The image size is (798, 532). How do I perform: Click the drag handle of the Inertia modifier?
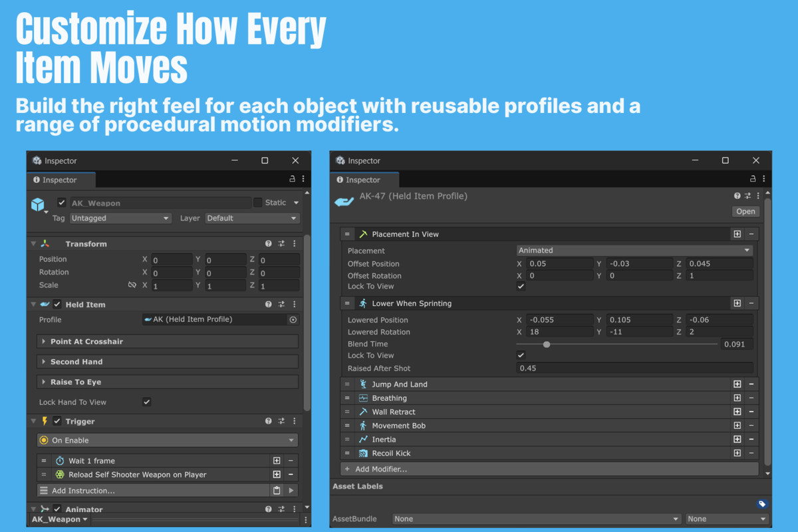(x=347, y=440)
